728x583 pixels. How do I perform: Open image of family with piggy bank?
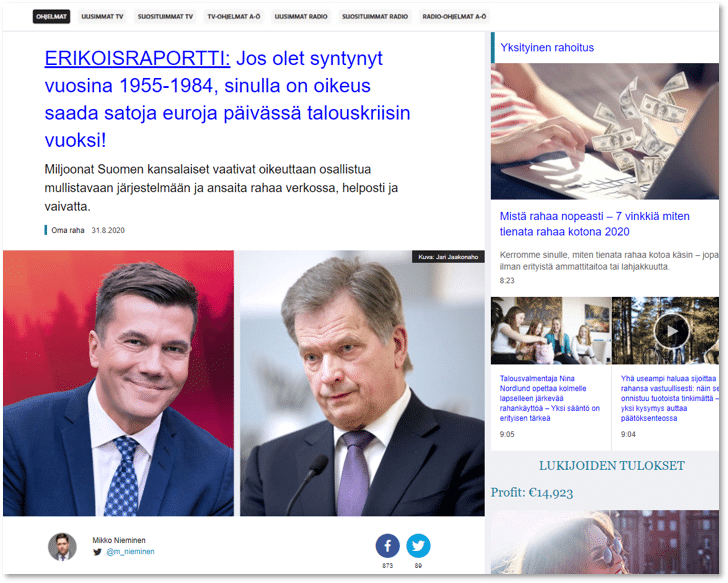point(551,330)
